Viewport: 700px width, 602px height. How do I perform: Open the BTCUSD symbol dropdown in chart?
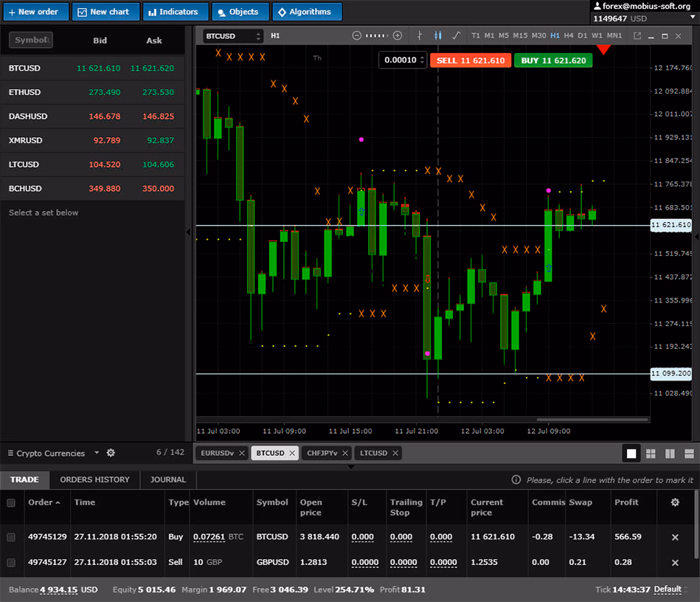coord(233,35)
